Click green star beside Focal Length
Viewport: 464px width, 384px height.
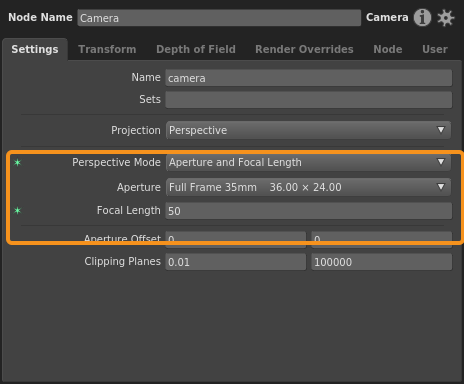17,211
